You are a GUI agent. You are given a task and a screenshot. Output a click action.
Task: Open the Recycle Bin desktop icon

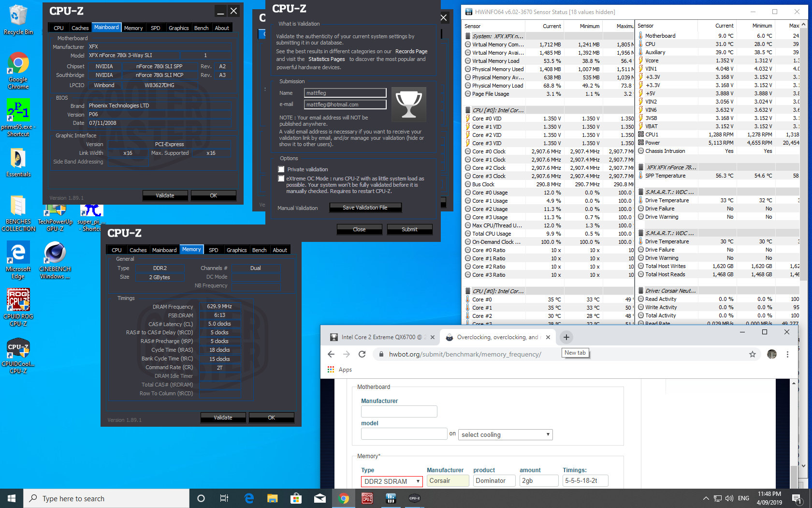[18, 19]
